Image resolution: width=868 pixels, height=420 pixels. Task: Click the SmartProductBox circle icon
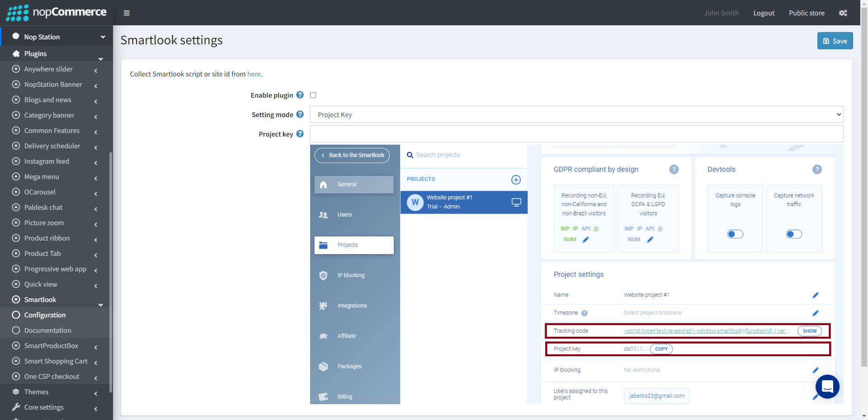point(16,345)
